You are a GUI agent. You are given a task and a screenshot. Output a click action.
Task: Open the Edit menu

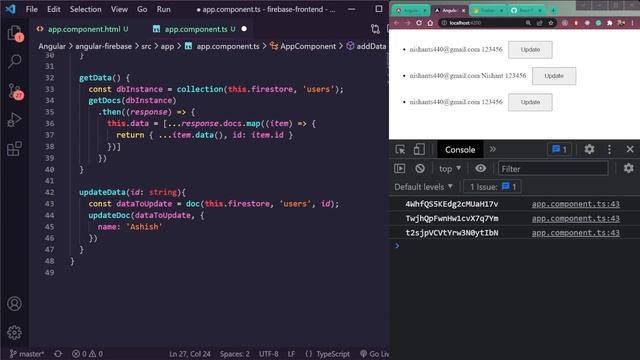click(53, 9)
